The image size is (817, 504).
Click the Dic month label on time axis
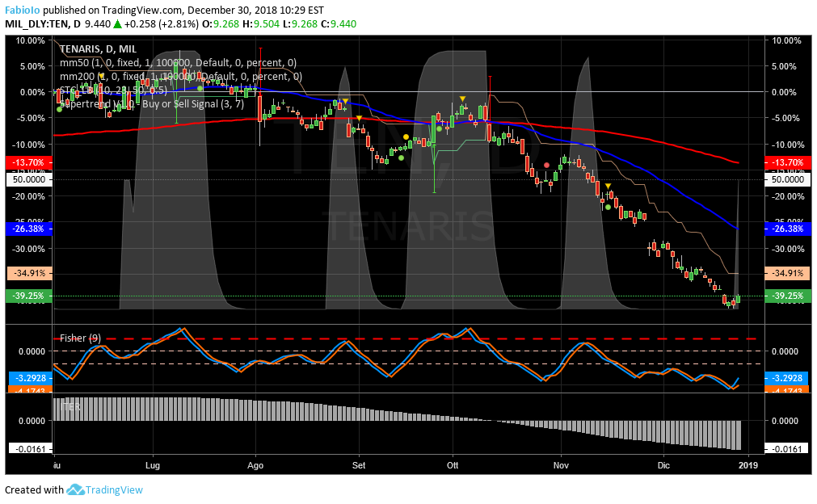point(663,465)
